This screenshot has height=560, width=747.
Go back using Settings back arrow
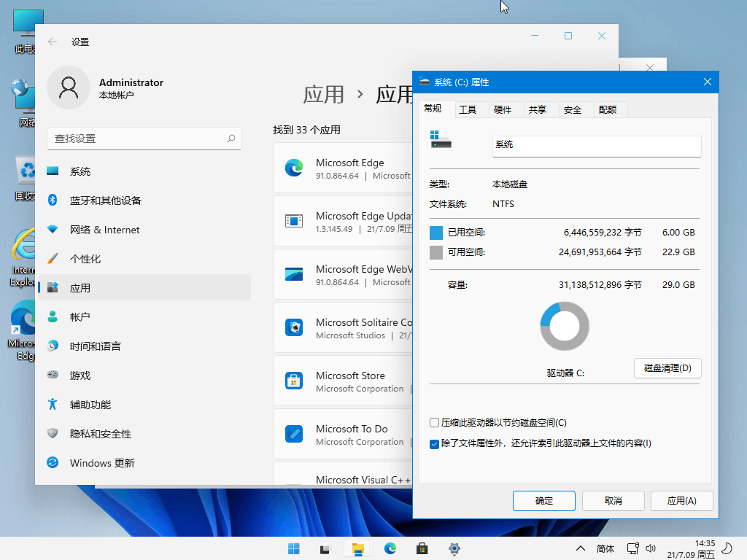pos(52,42)
